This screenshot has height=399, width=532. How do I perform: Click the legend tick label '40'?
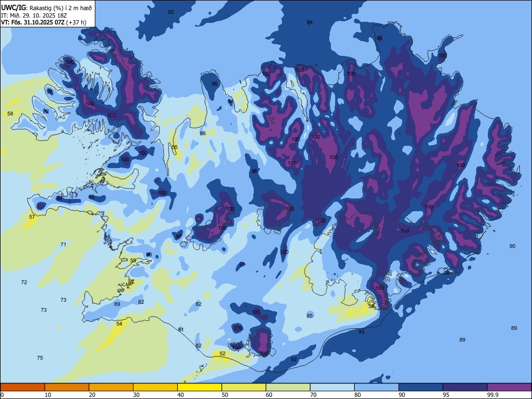(x=180, y=395)
